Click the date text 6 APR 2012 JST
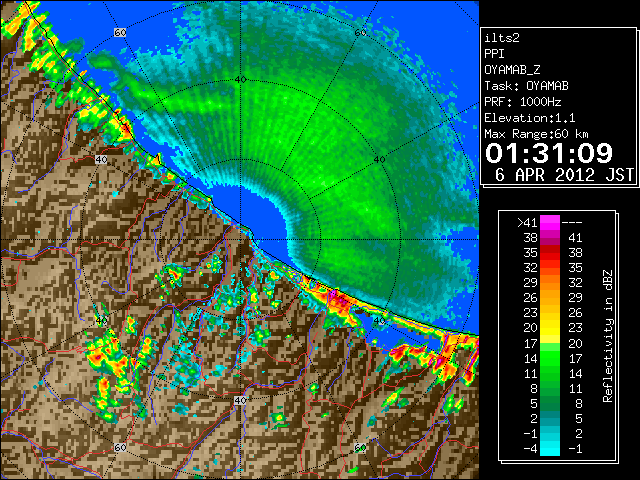The image size is (640, 480). point(564,175)
